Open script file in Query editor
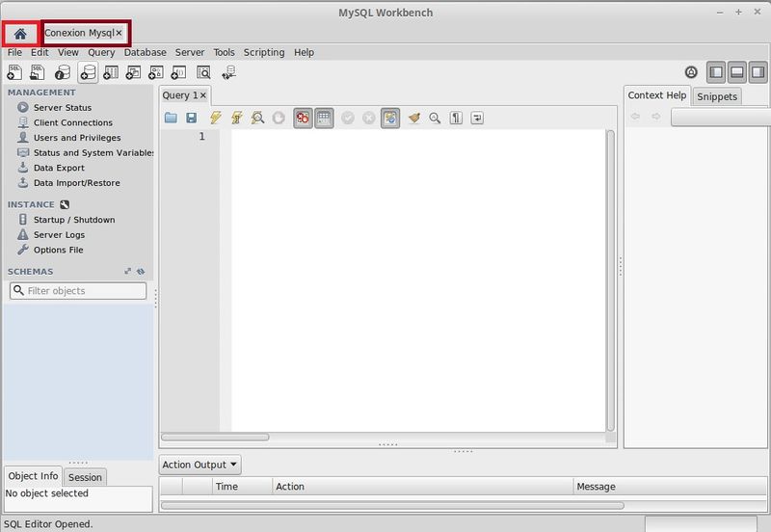The image size is (771, 532). pyautogui.click(x=171, y=118)
